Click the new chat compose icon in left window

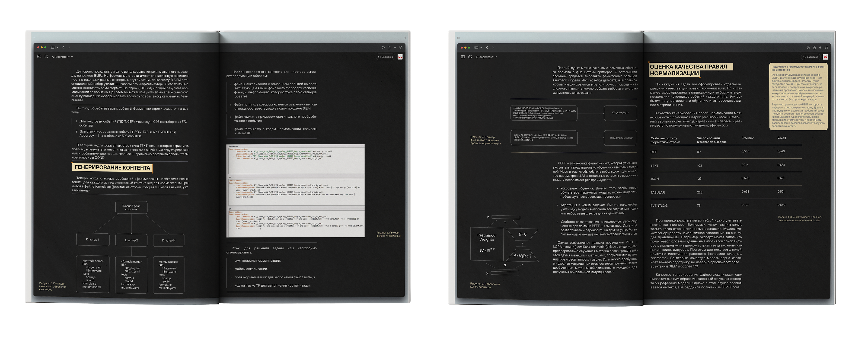(x=46, y=57)
